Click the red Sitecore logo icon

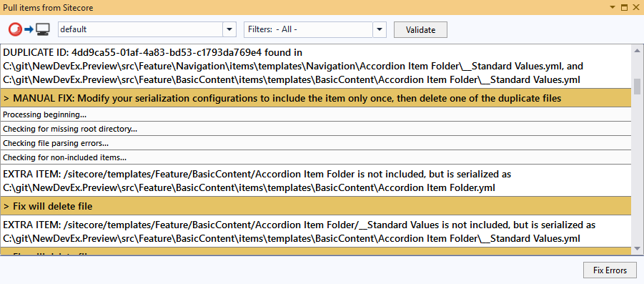click(x=16, y=29)
